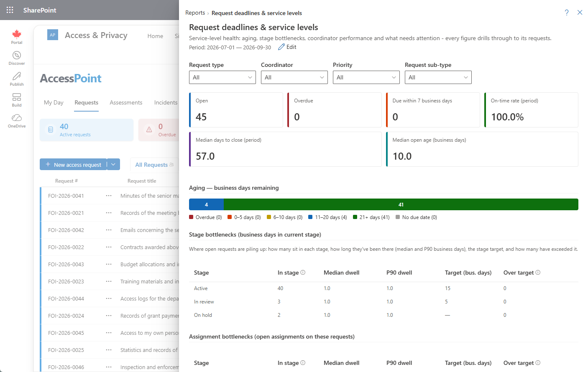Switch to the Assessments tab
This screenshot has width=588, height=372.
click(x=126, y=102)
